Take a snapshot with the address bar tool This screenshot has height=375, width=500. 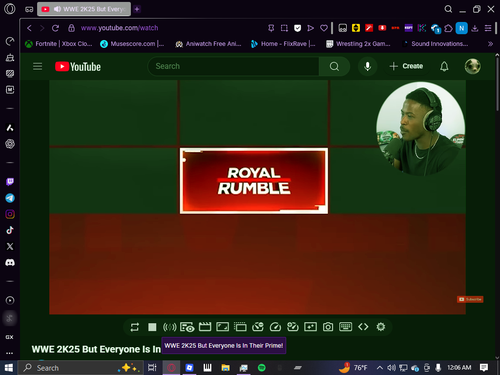coord(284,28)
